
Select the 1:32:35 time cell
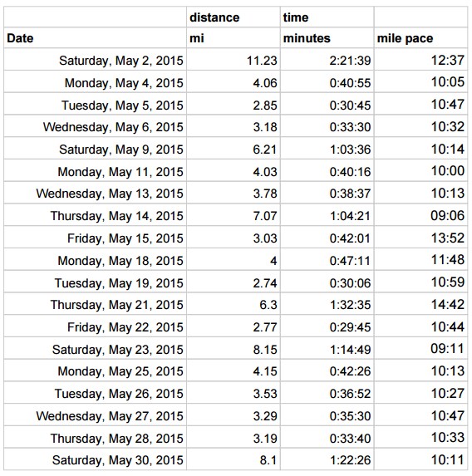pyautogui.click(x=327, y=303)
